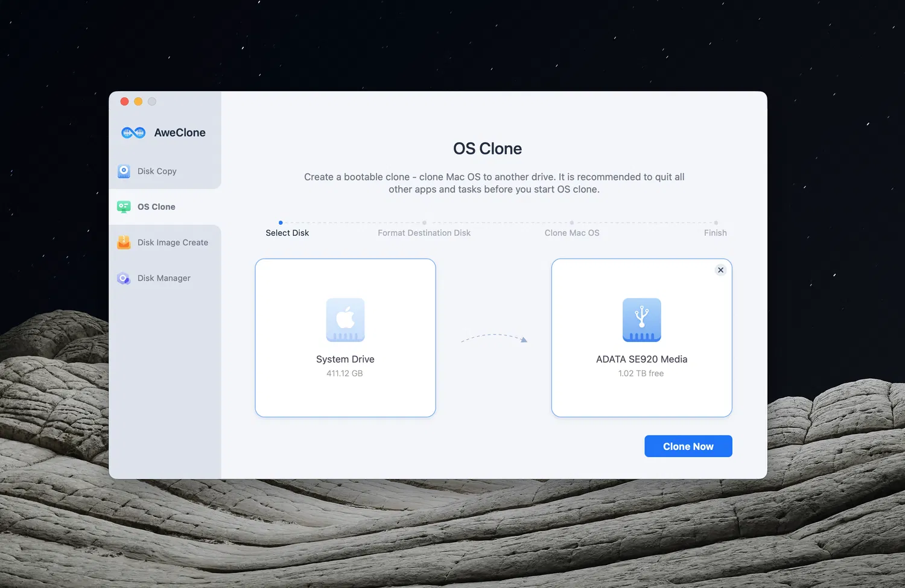Click the OS Clone page heading
This screenshot has height=588, width=905.
coord(487,148)
